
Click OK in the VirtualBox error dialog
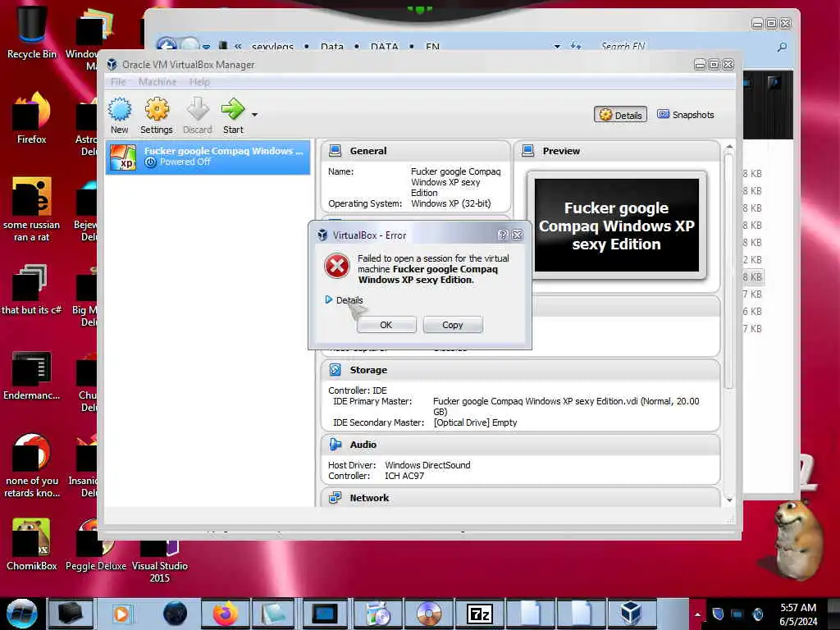coord(386,325)
